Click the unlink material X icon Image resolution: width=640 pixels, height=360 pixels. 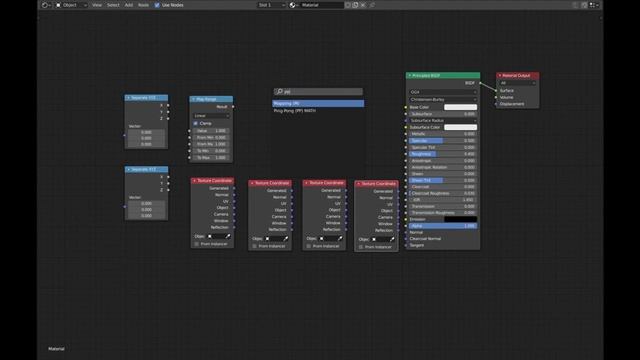point(363,5)
